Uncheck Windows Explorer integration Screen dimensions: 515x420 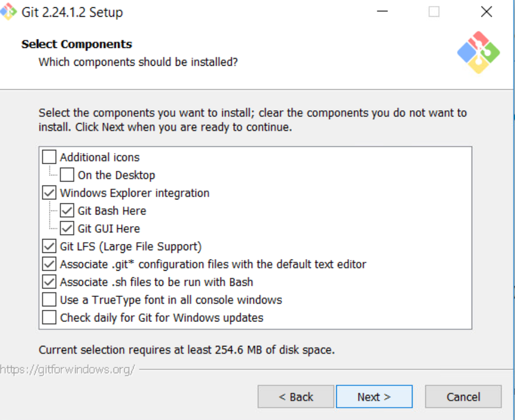50,193
